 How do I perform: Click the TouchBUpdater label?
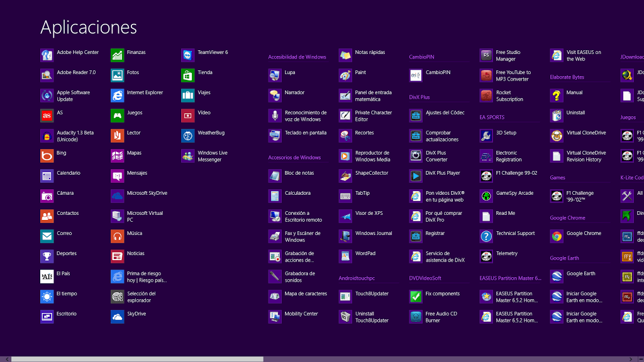pos(372,293)
